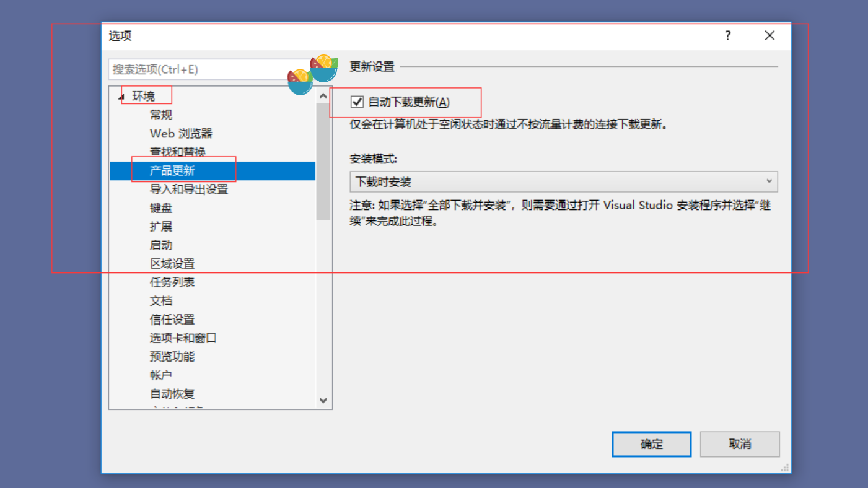Open the 扩展 settings page
This screenshot has width=868, height=488.
161,227
